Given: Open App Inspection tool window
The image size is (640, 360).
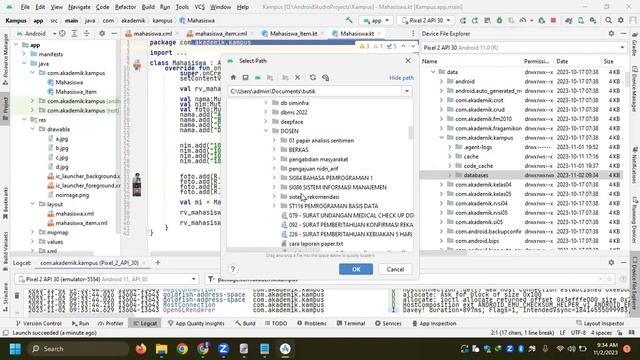Looking at the screenshot, I should pos(434,323).
